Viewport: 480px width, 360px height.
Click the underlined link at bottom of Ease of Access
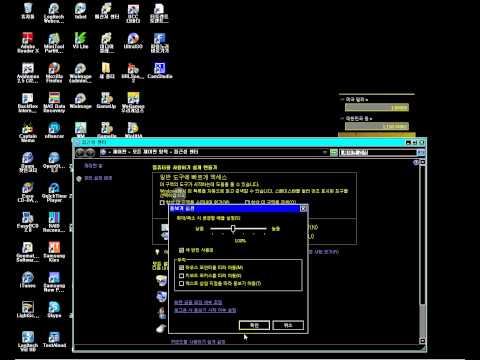[x=198, y=342]
